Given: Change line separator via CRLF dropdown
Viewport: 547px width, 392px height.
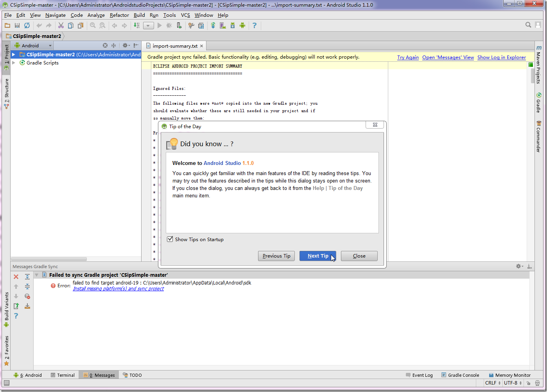Looking at the screenshot, I should (493, 383).
